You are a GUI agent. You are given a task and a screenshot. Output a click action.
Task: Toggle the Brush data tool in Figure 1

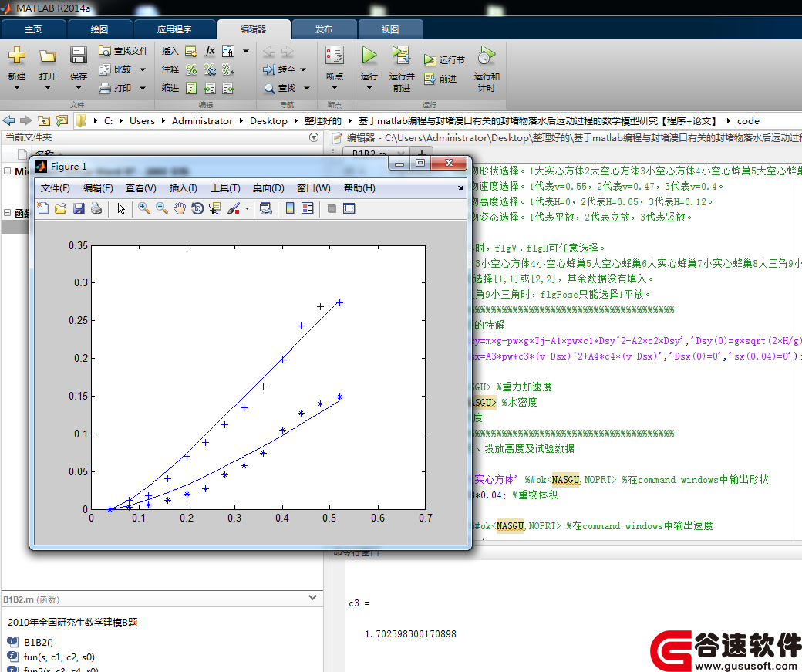tap(234, 208)
